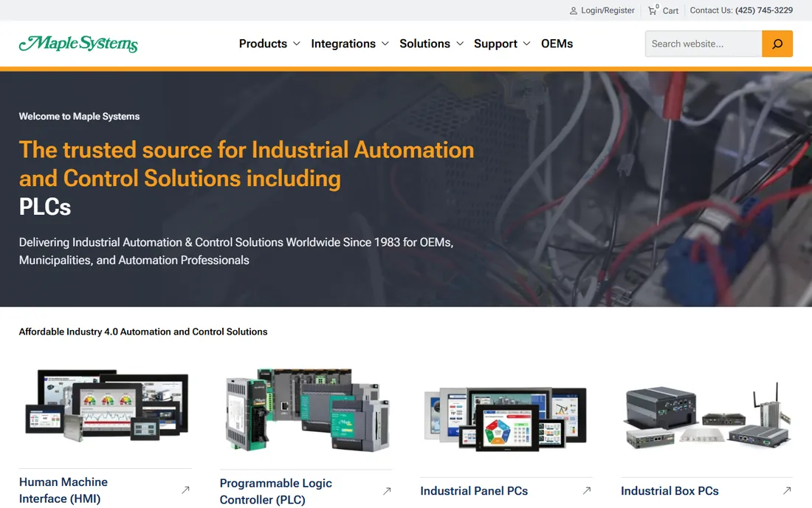Expand the Integrations dropdown chevron

pos(385,44)
